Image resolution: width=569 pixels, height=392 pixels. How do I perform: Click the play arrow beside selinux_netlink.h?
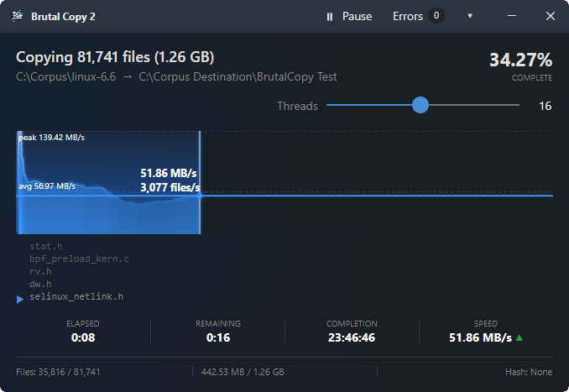pyautogui.click(x=20, y=300)
